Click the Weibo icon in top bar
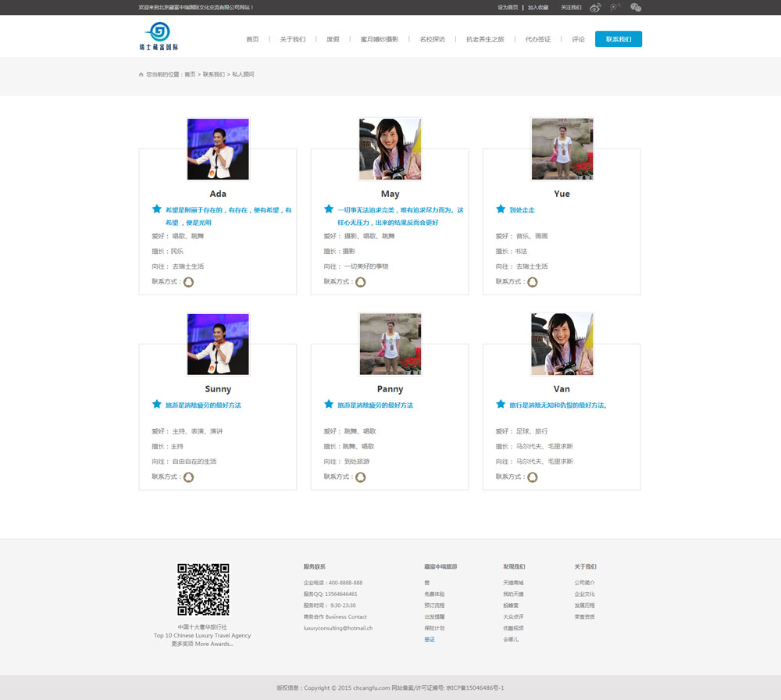Image resolution: width=781 pixels, height=700 pixels. [x=595, y=8]
